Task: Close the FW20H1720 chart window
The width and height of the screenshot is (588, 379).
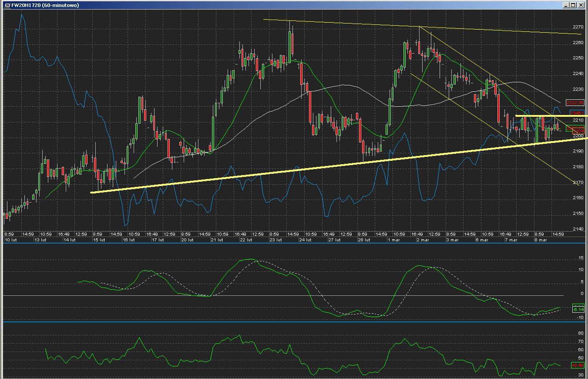Action: point(581,5)
